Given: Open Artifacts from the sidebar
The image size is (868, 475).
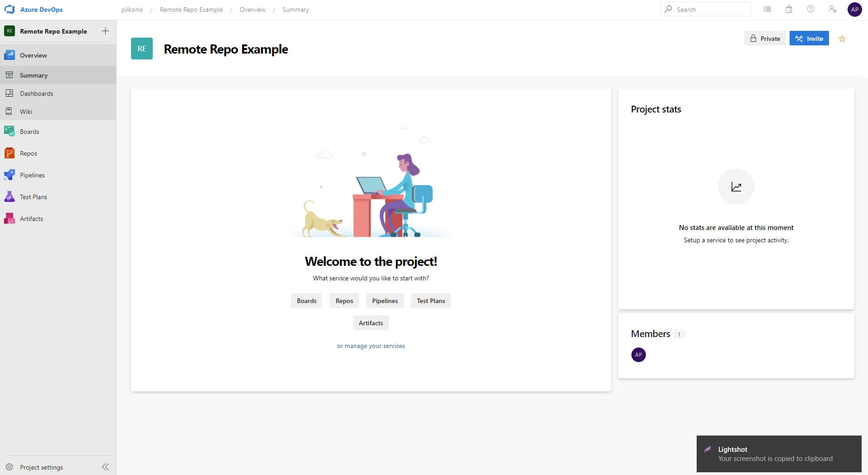Looking at the screenshot, I should (58, 219).
